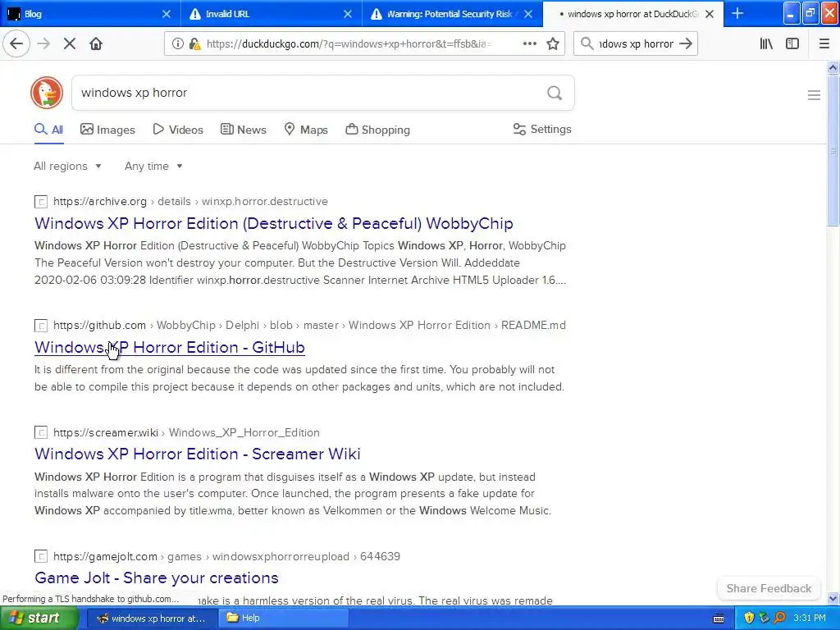
Task: Select the All results tab
Action: tap(48, 130)
